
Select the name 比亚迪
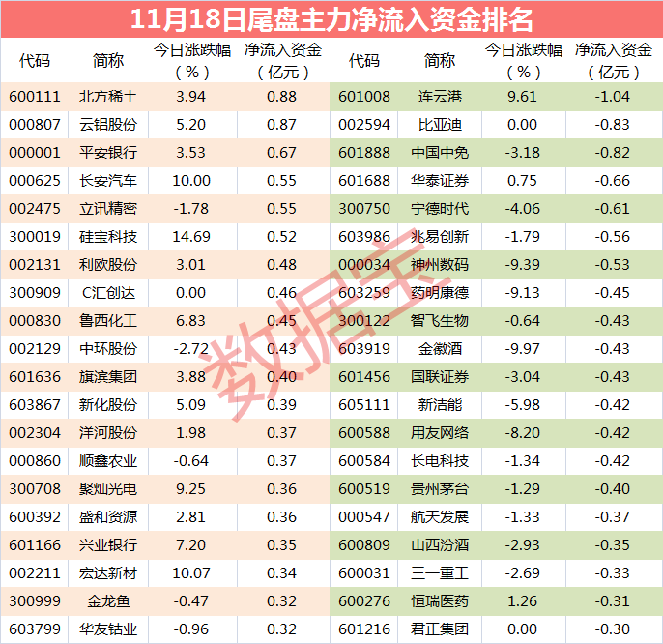coord(440,125)
